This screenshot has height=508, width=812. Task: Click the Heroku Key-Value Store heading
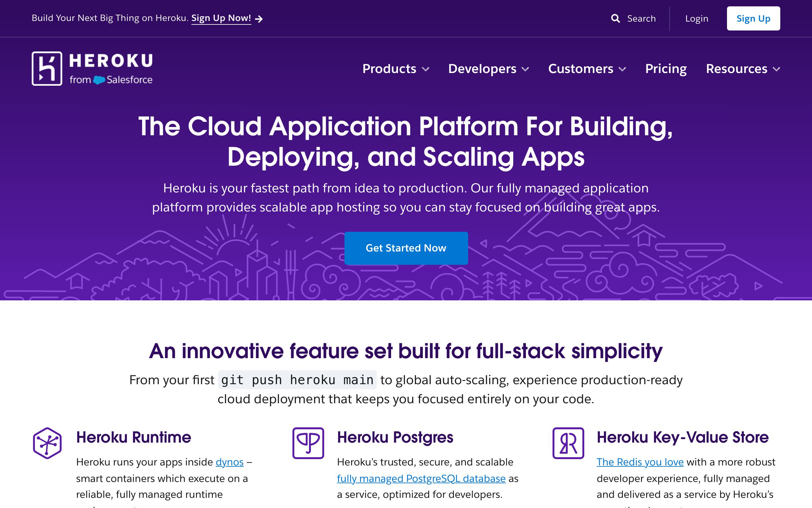683,437
